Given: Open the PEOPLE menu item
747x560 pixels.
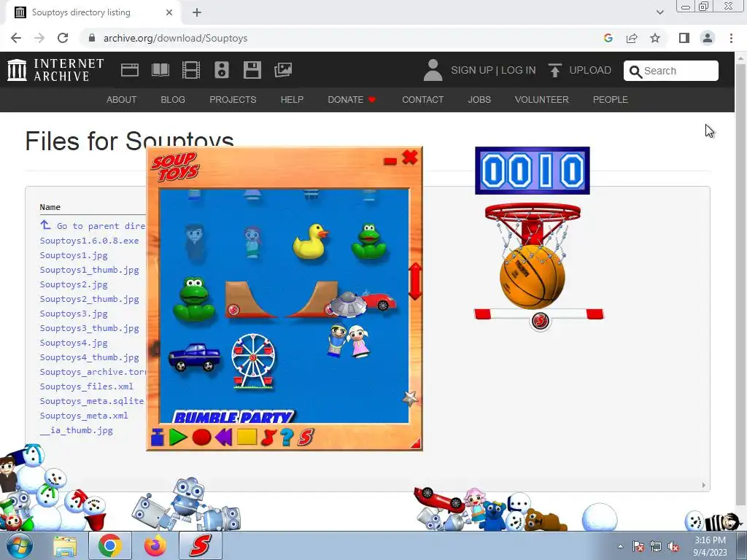Looking at the screenshot, I should [611, 99].
